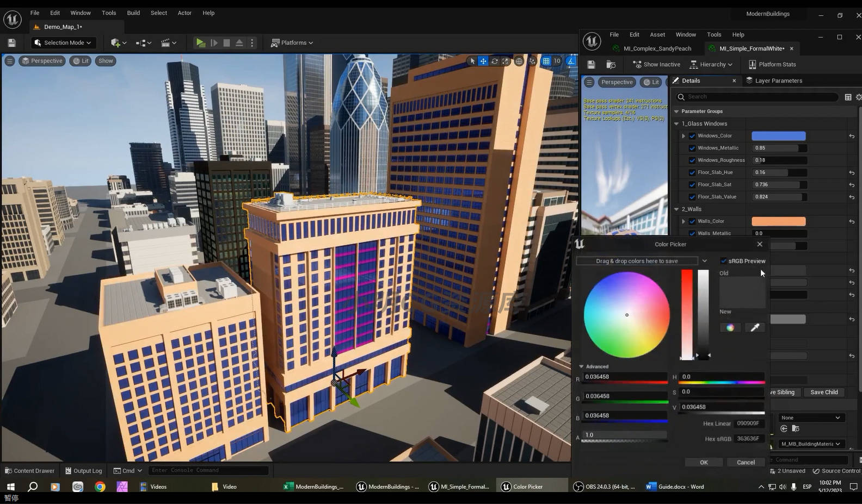Select the eyedropper tool in Color Picker
Screen dimensions: 862x504
755,327
